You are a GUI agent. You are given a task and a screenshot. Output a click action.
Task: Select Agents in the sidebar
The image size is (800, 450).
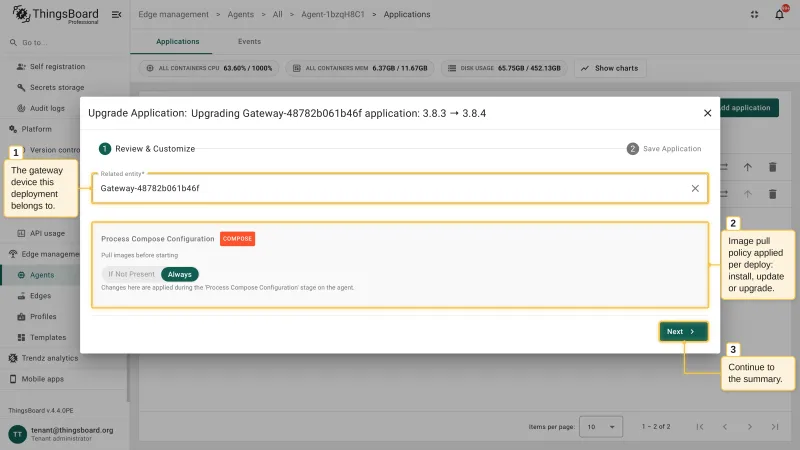click(x=42, y=275)
